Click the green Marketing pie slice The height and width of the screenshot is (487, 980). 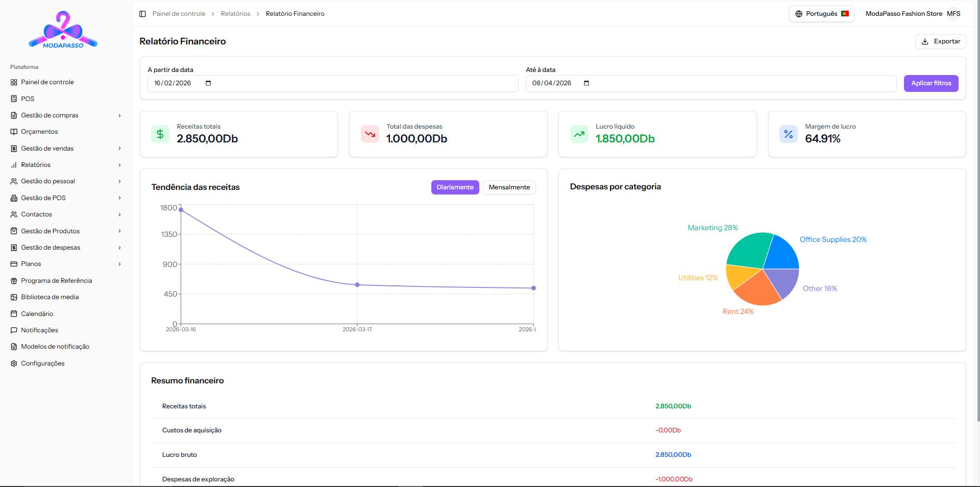tap(748, 250)
